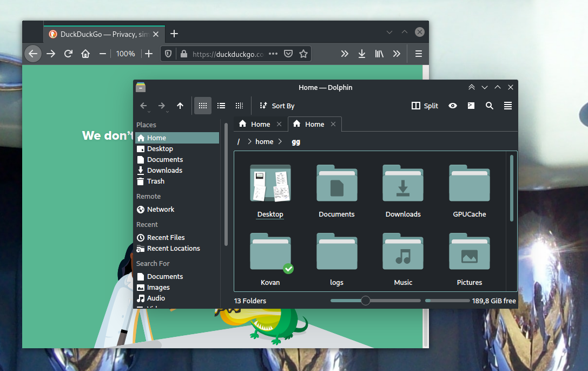Click the Firefox URL address field
This screenshot has height=371, width=588.
(x=228, y=54)
